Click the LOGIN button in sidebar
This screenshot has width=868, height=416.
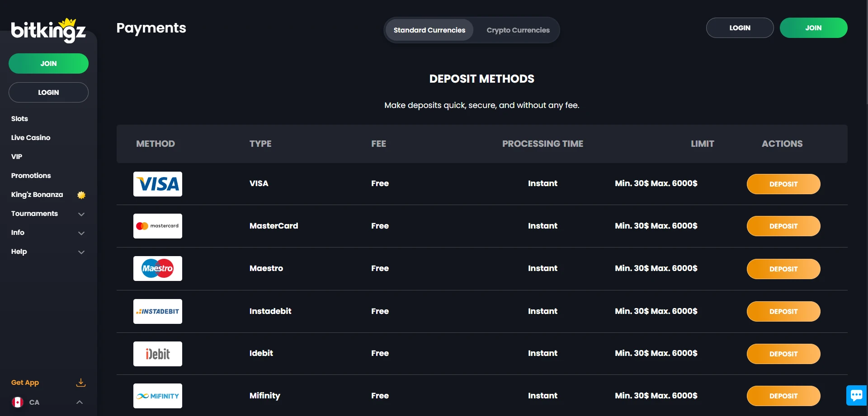[x=48, y=92]
